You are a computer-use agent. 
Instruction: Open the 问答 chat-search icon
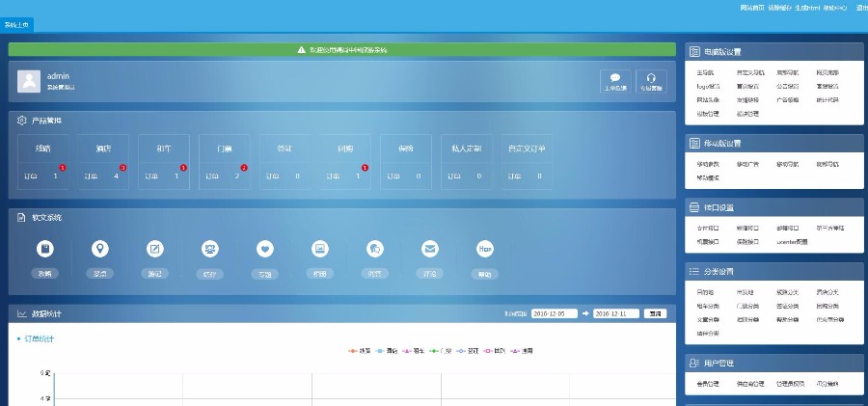point(375,249)
